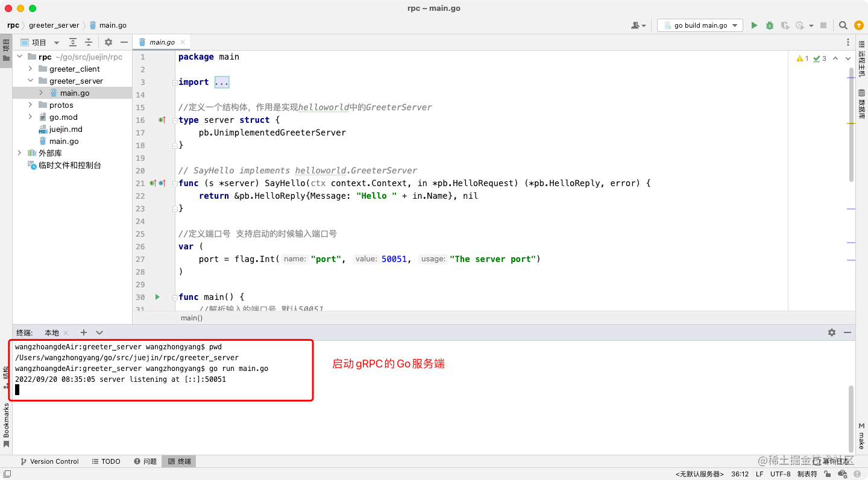Switch to the 终端 terminal tab
Screen dimensions: 868x480
[179, 461]
